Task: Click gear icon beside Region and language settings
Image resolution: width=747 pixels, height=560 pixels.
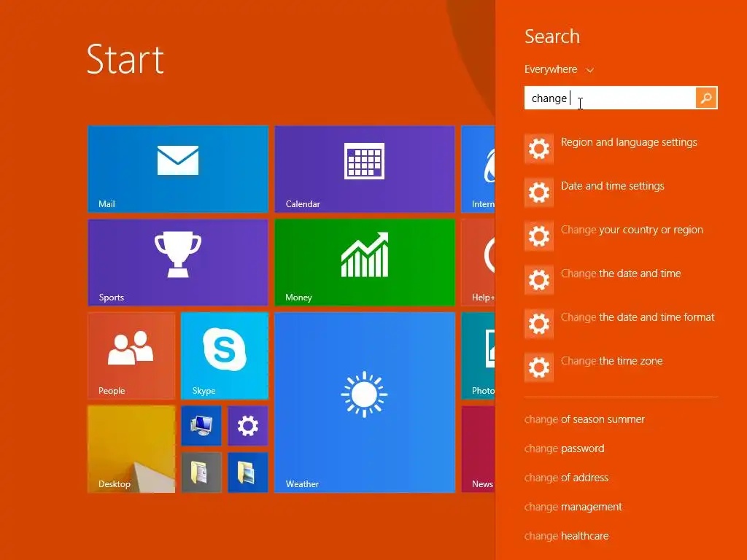Action: point(539,149)
